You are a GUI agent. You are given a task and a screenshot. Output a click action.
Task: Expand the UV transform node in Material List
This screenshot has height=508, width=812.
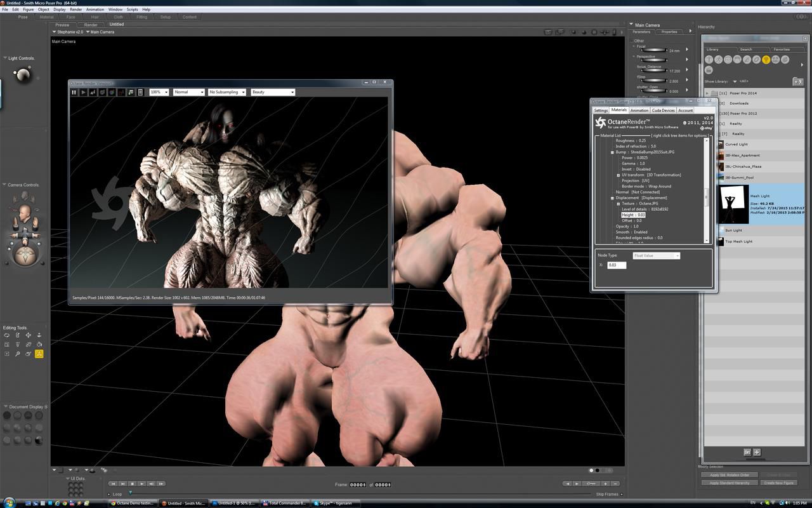[619, 175]
